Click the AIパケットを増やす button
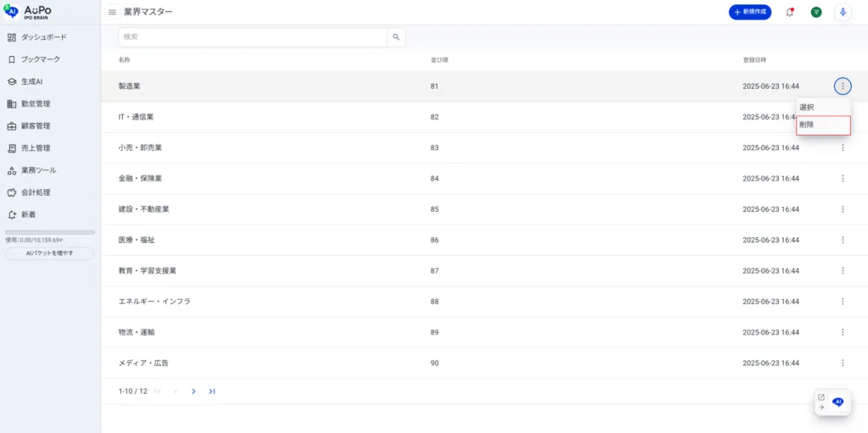 [50, 253]
